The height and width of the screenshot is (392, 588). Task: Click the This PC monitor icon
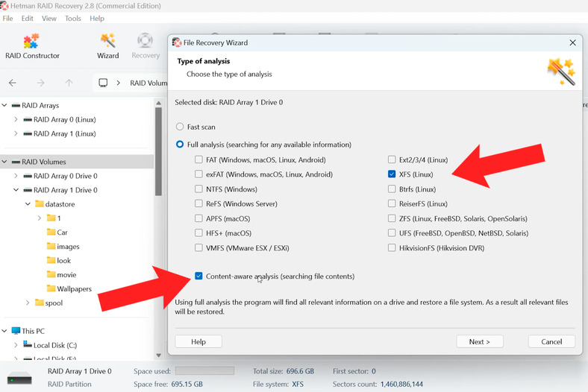click(16, 331)
